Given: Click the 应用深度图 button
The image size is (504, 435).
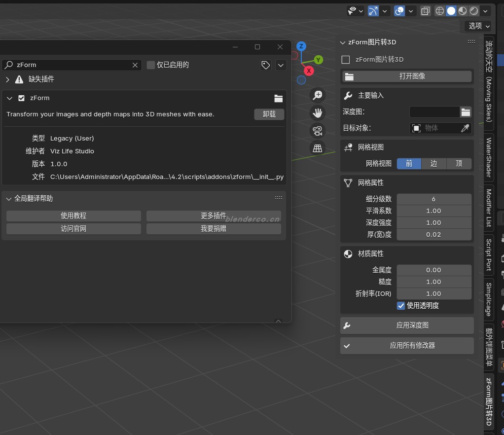Looking at the screenshot, I should (407, 326).
